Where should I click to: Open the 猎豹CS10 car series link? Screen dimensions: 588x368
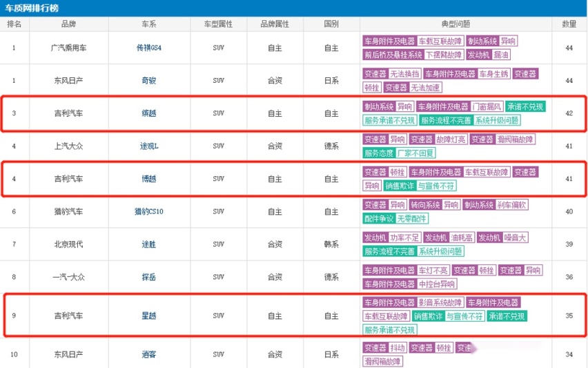tap(149, 211)
